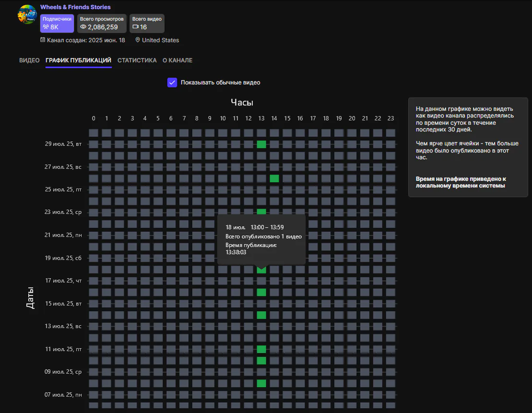532x413 pixels.
Task: Open the О КАНАЛЕ tab
Action: [x=177, y=60]
